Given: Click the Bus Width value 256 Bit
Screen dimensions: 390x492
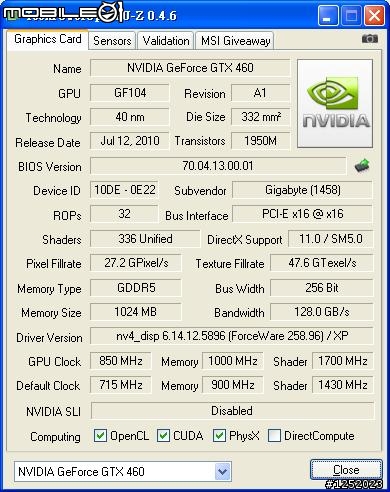Looking at the screenshot, I should pyautogui.click(x=322, y=288).
